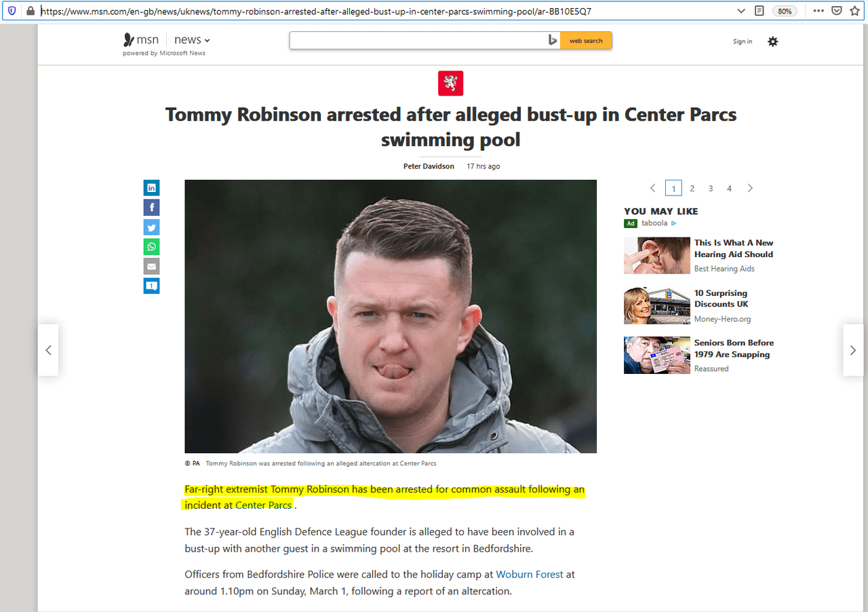This screenshot has width=868, height=612.
Task: Open the Pocket save icon
Action: [837, 11]
